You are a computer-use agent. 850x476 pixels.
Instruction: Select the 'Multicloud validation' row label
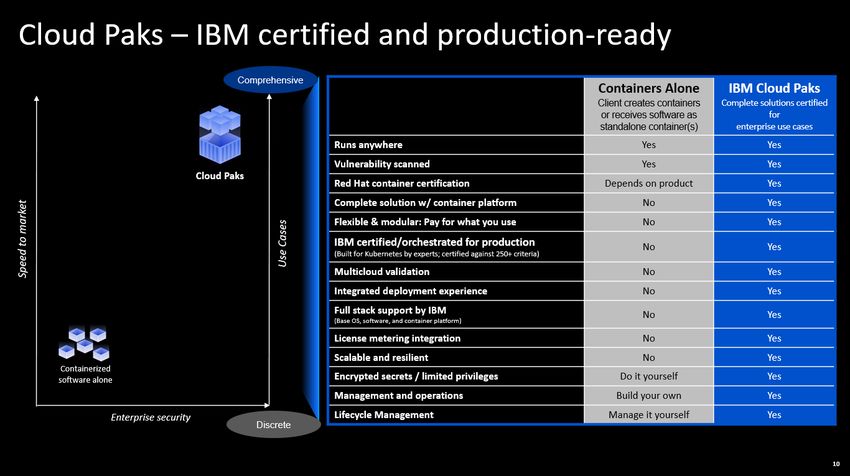pyautogui.click(x=382, y=272)
